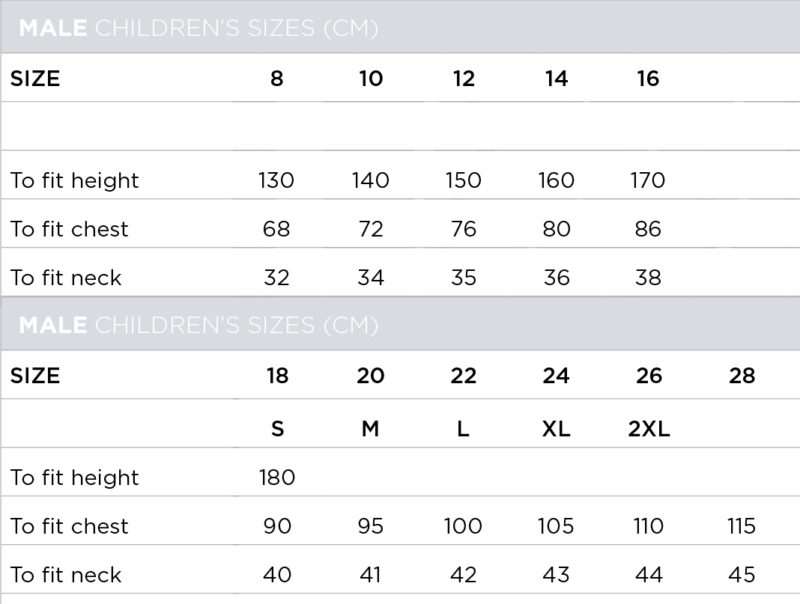Screen dimensions: 800x604
Task: Select the 170 height value
Action: [x=648, y=181]
